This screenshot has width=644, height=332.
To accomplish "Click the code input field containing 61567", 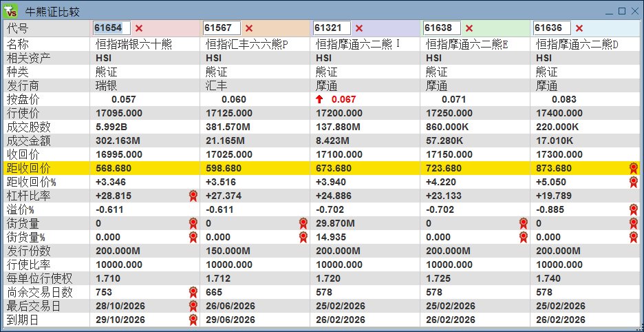I will (x=222, y=28).
